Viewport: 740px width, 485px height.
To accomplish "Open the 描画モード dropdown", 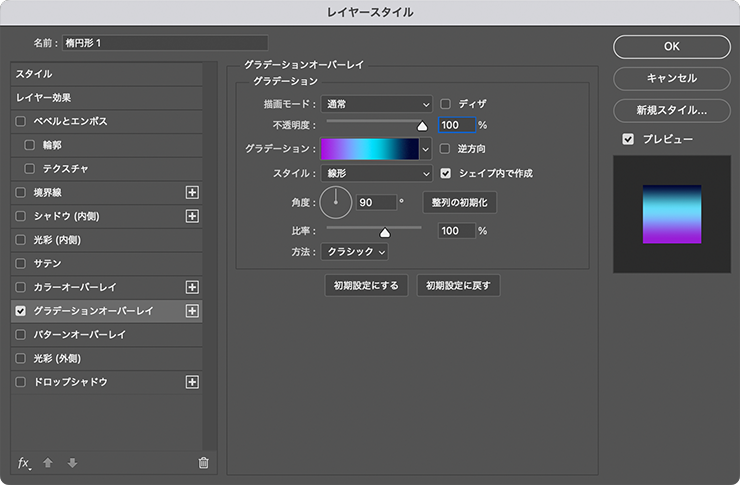I will click(376, 103).
